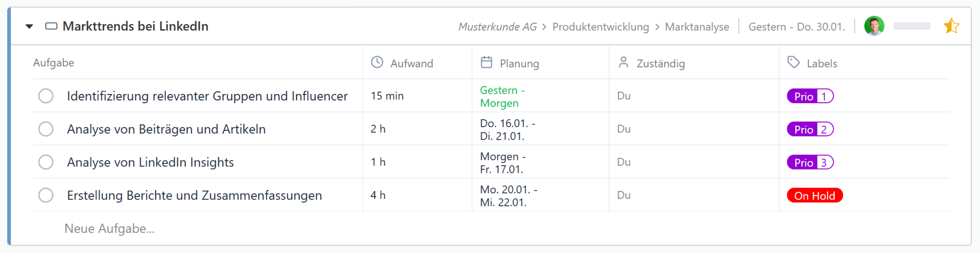Type in the 'Neue Aufgabe...' field
This screenshot has width=980, height=253.
tap(110, 229)
